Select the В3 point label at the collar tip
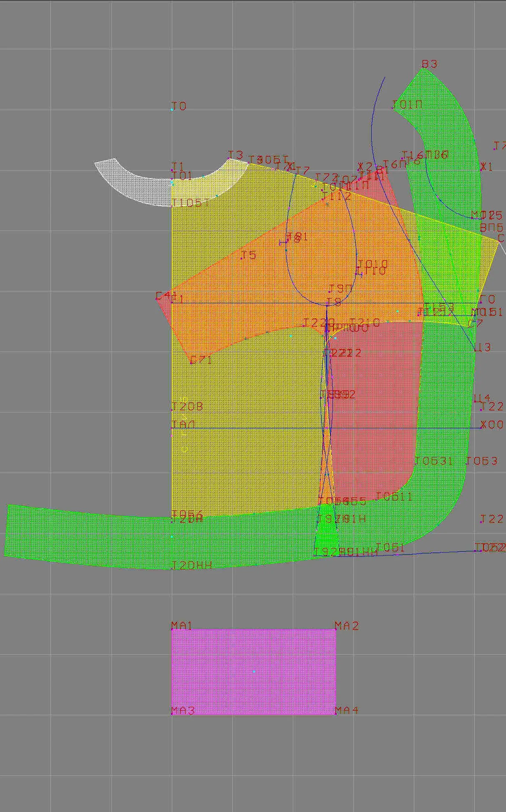 430,64
